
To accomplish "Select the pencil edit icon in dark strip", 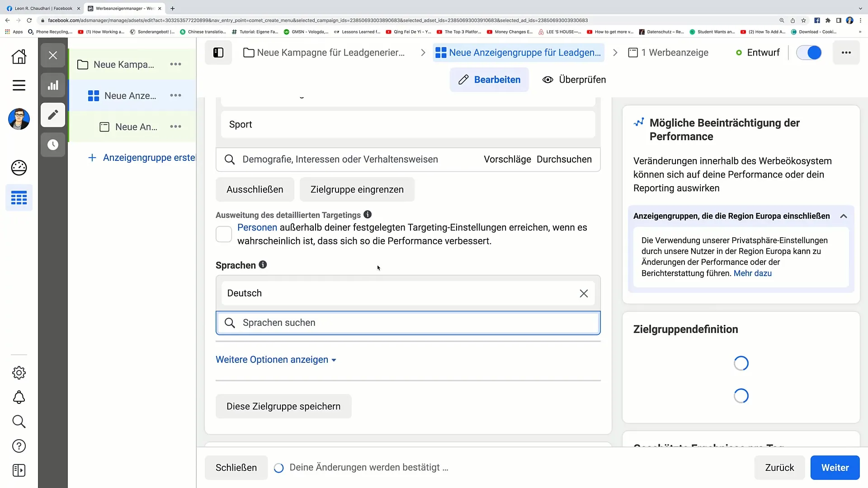I will click(53, 115).
